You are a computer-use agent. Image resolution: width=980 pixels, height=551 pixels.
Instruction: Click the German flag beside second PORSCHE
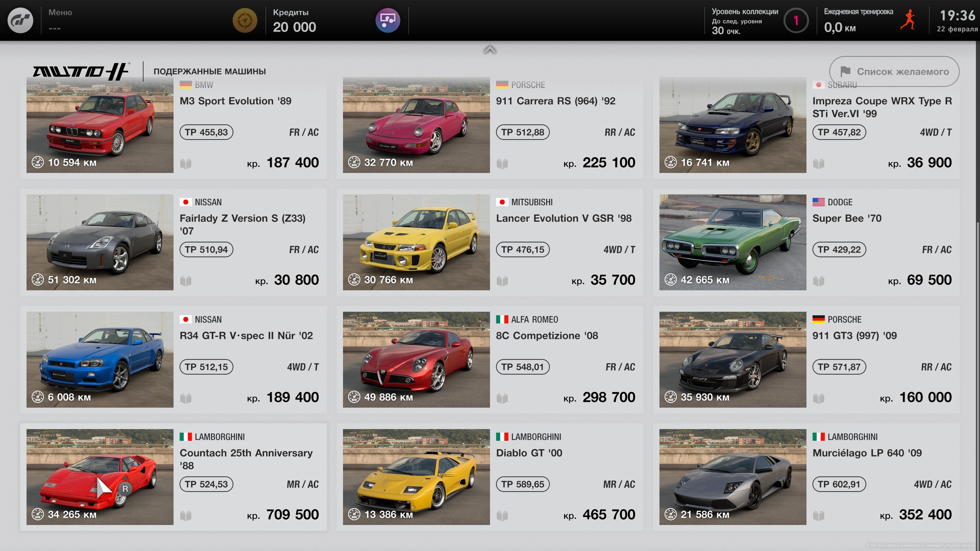pos(819,319)
